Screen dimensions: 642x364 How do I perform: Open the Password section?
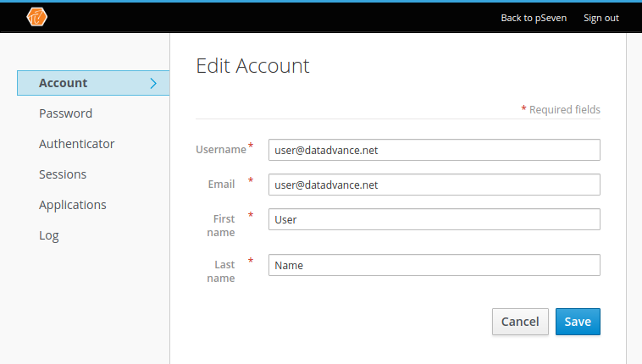(65, 113)
